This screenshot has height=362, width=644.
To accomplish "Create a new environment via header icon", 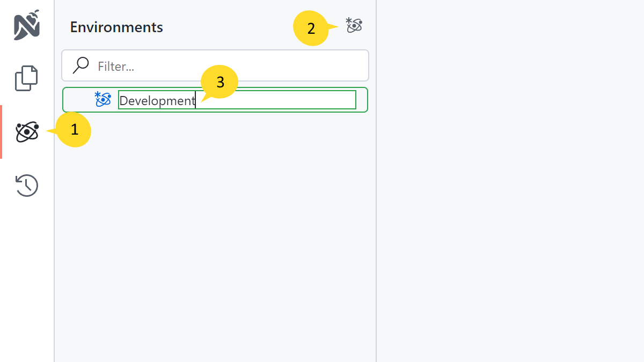I will (x=354, y=25).
